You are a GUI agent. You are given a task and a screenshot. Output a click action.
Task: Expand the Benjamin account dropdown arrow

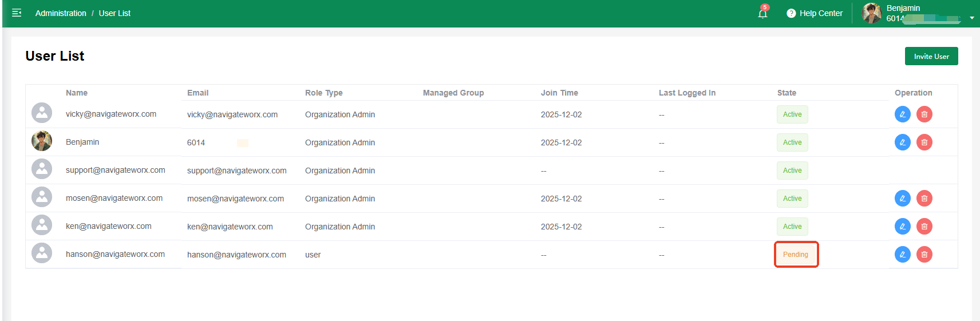[971, 18]
